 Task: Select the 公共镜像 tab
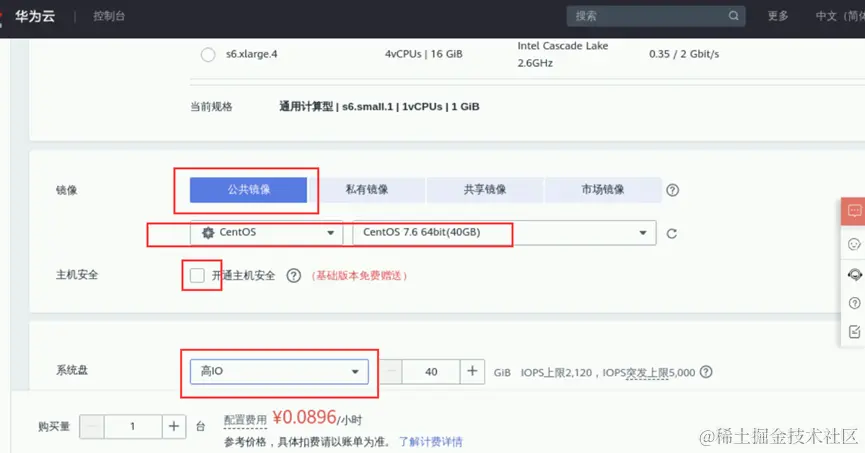(248, 190)
